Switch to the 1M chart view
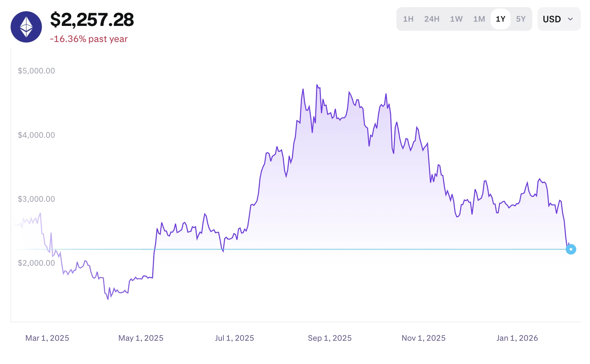This screenshot has height=364, width=590. (x=479, y=19)
